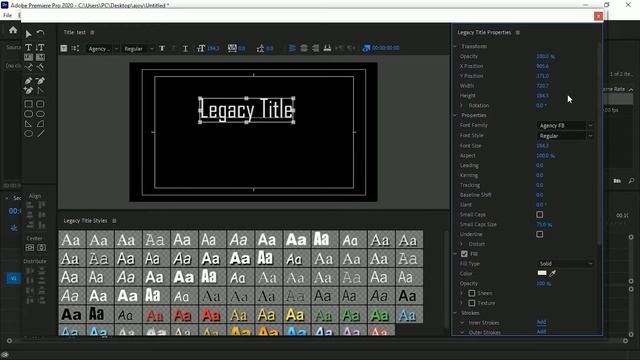The image size is (640, 360).
Task: Go to Premiere Home screen icon
Action: click(13, 30)
